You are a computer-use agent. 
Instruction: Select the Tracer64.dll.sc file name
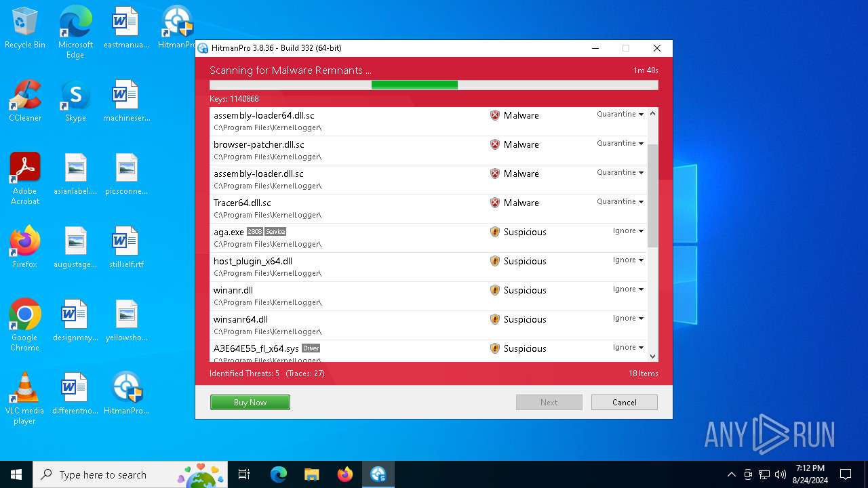(242, 203)
